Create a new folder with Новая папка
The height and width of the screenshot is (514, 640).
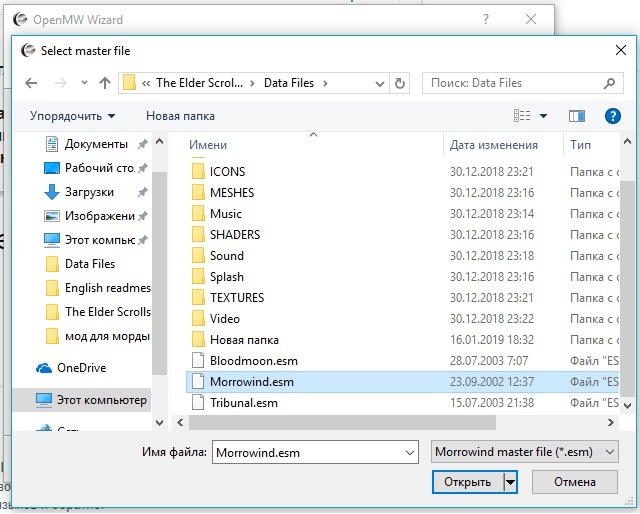coord(180,116)
